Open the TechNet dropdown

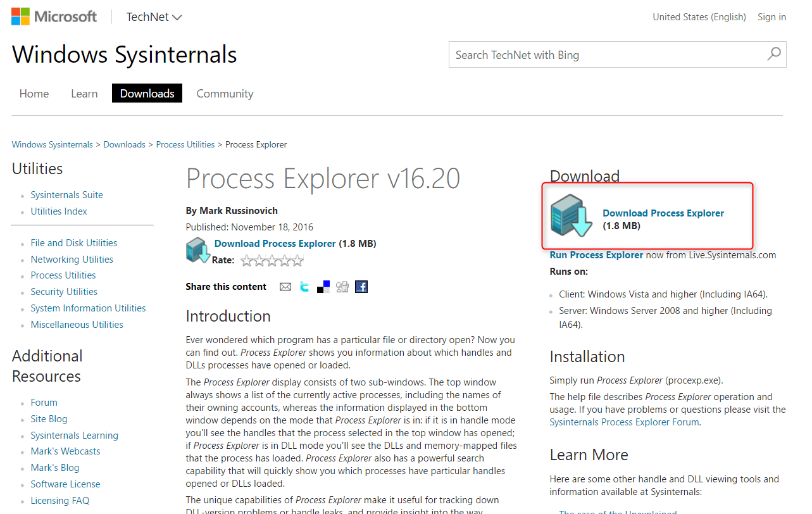coord(153,16)
